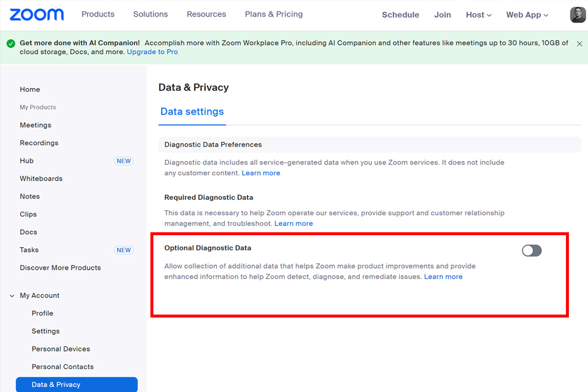Open the user profile avatar
Screen dimensions: 588x392
578,15
